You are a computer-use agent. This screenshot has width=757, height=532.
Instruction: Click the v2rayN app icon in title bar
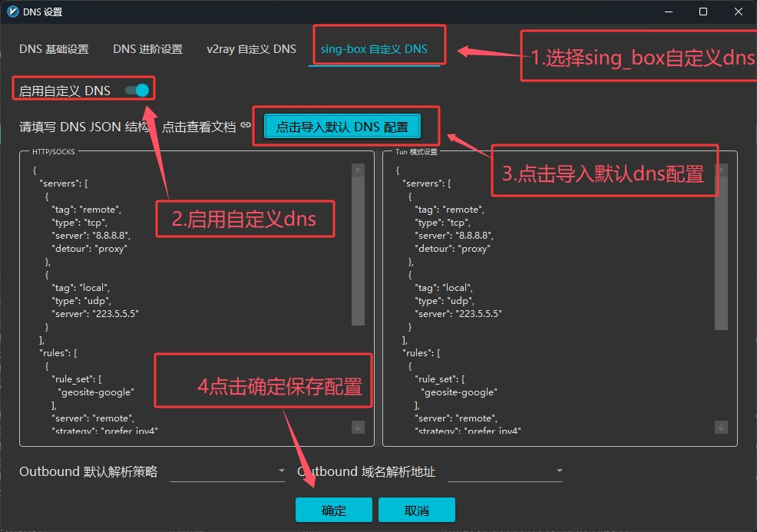coord(12,12)
